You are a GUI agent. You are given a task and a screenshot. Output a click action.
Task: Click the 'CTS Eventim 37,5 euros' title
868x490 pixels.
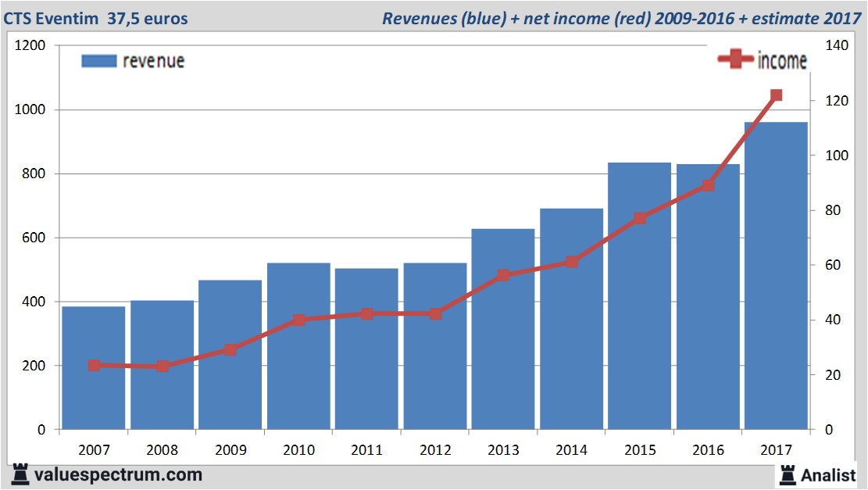[x=96, y=18]
